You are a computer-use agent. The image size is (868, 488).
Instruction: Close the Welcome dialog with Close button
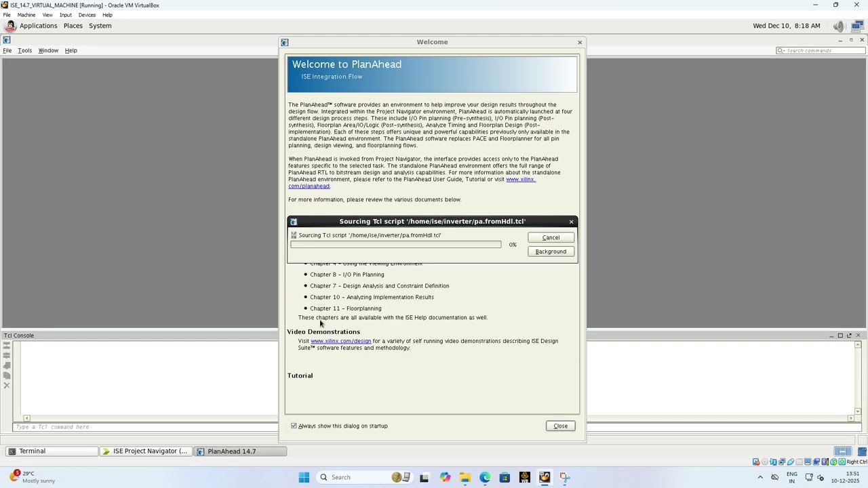(560, 426)
